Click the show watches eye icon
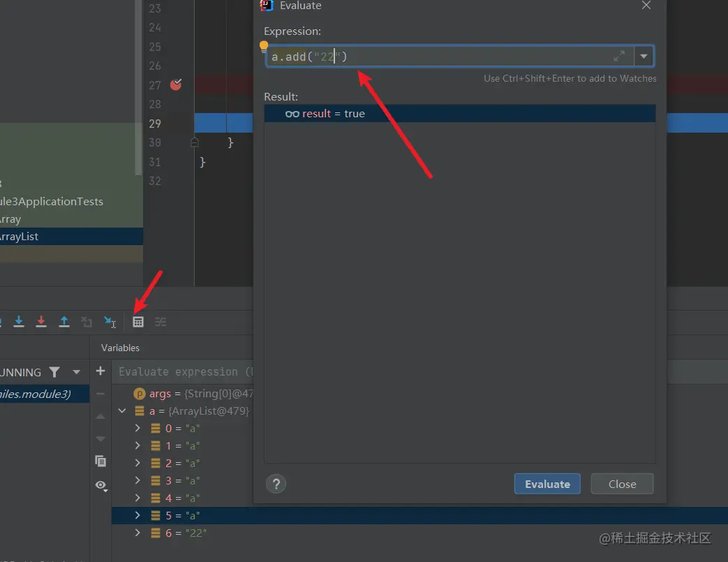This screenshot has width=728, height=562. [x=101, y=485]
